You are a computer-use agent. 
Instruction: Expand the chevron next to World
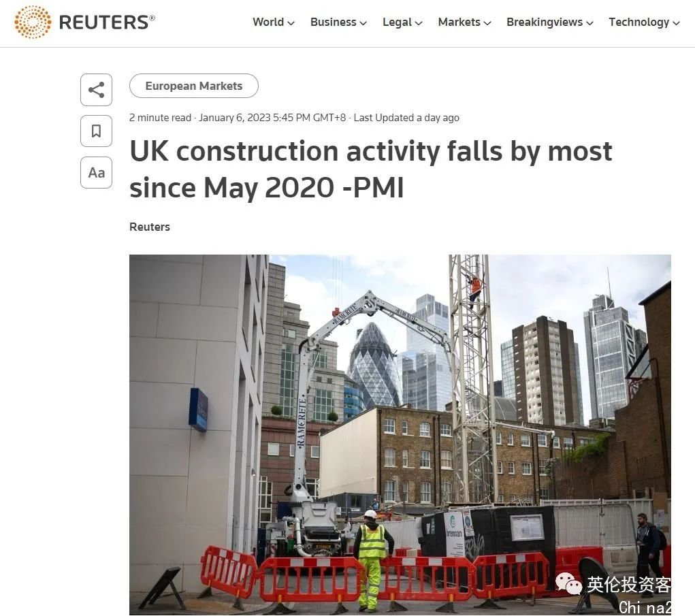pos(291,23)
